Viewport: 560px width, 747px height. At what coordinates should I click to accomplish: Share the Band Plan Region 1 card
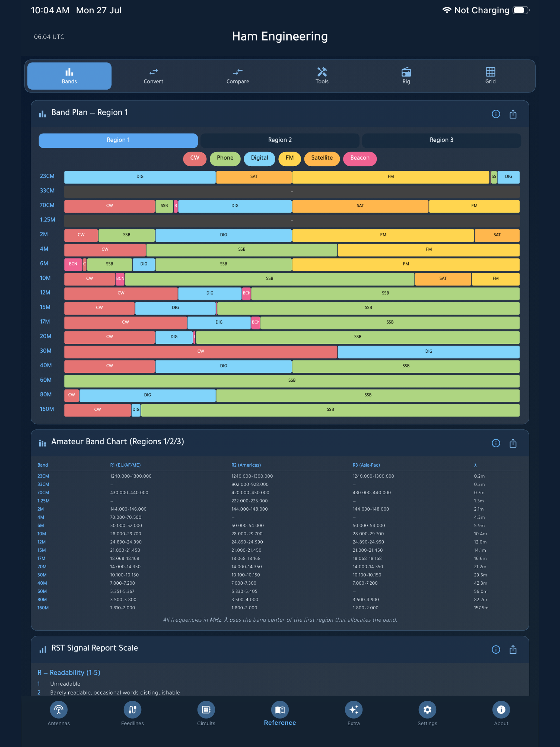click(x=513, y=114)
